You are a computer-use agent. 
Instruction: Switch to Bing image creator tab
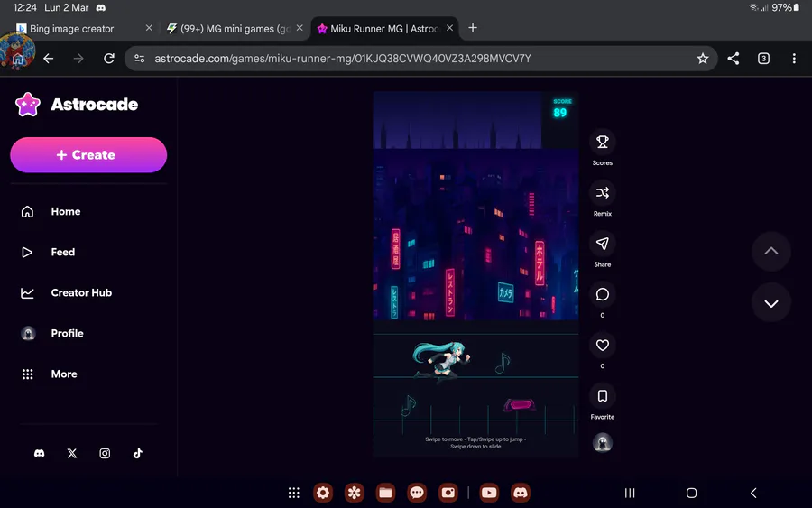point(71,29)
